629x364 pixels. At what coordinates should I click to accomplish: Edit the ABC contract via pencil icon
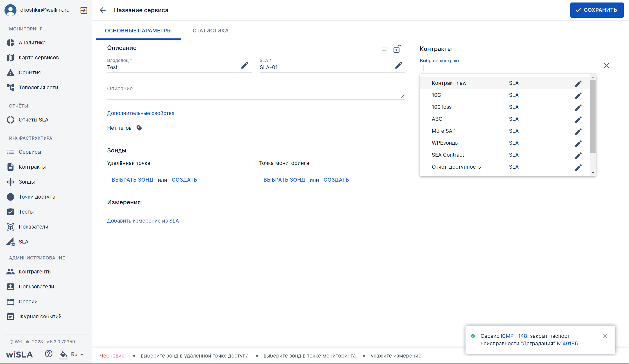point(578,120)
